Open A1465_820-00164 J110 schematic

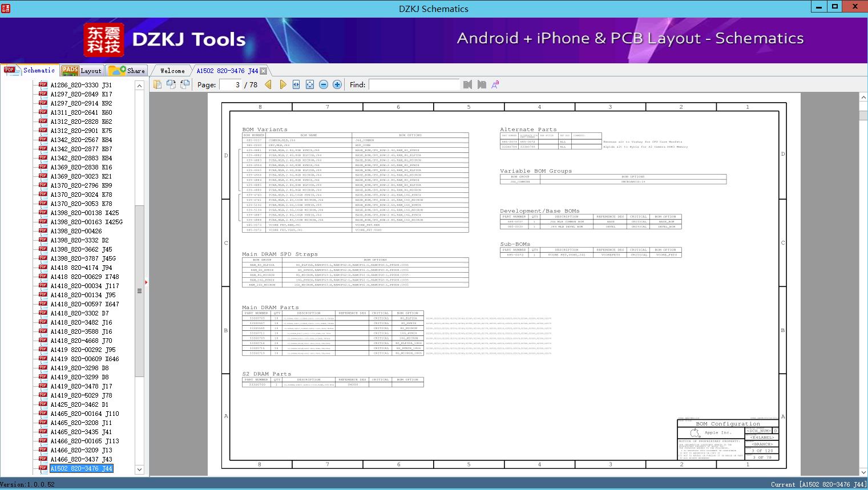[x=84, y=414]
